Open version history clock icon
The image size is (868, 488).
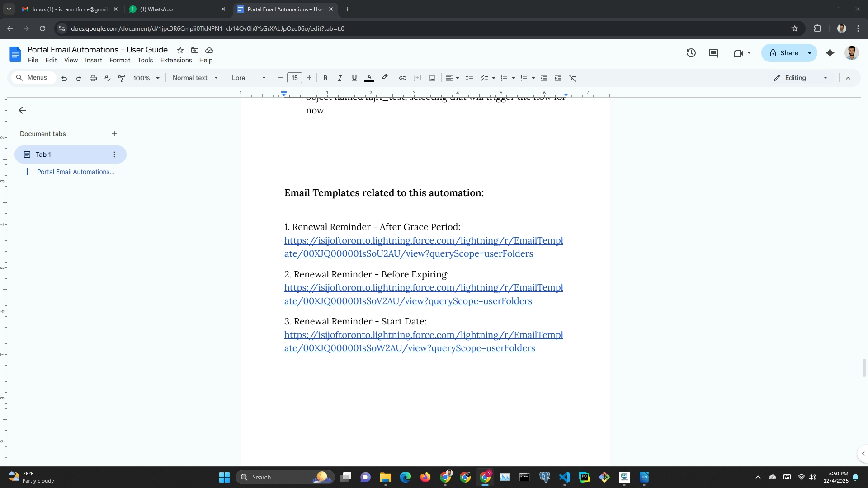[x=691, y=53]
